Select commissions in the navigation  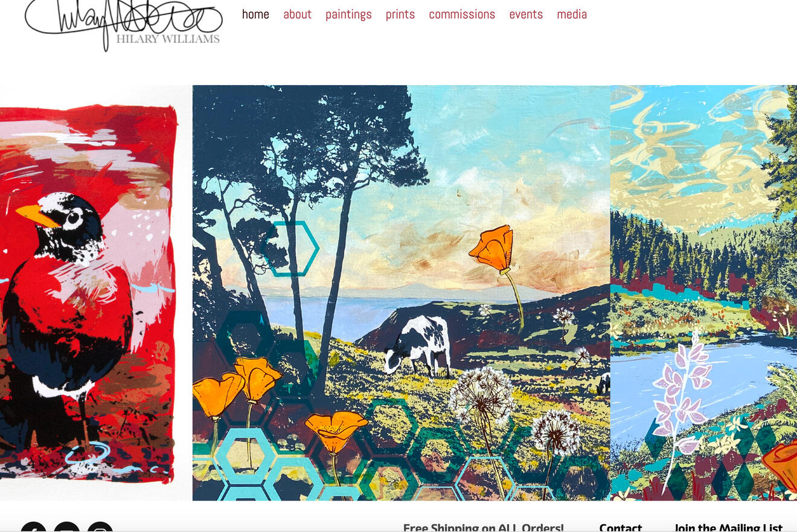pos(462,14)
